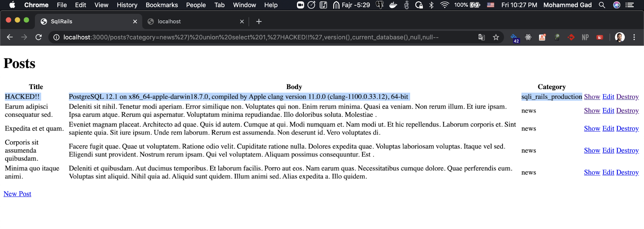Click the PostgreSQL 12.1 version text

tap(238, 97)
